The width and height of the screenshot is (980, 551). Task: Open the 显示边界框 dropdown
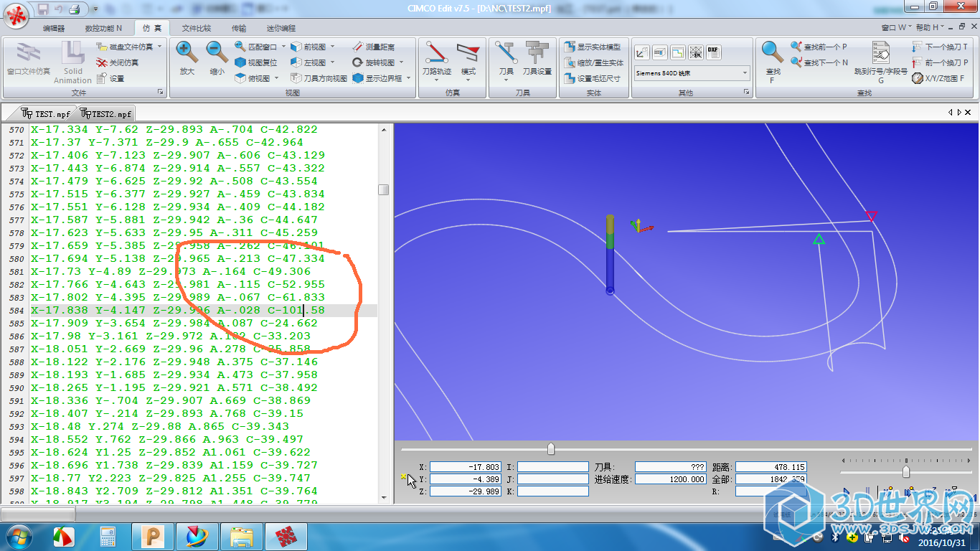pyautogui.click(x=408, y=78)
